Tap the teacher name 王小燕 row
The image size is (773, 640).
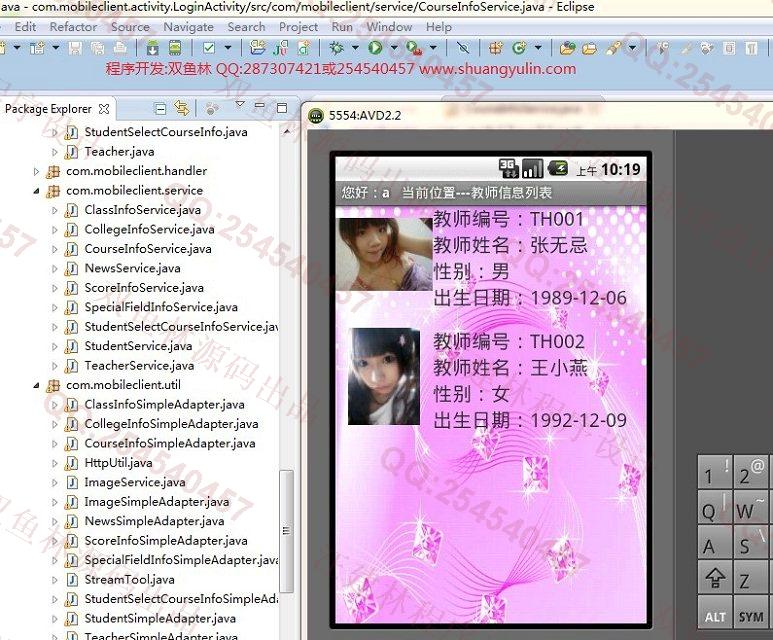pyautogui.click(x=510, y=368)
